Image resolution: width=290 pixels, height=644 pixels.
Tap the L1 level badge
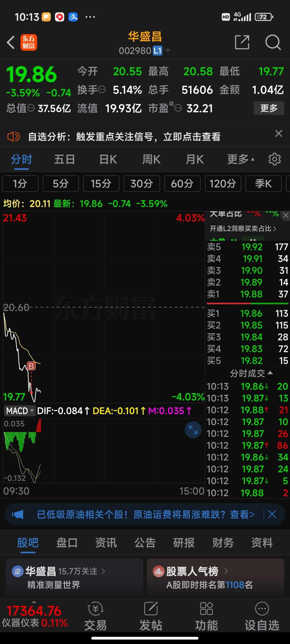pyautogui.click(x=158, y=50)
